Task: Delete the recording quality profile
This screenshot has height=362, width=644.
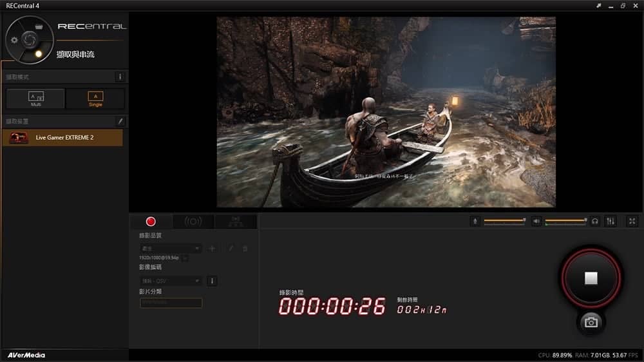Action: pyautogui.click(x=245, y=248)
